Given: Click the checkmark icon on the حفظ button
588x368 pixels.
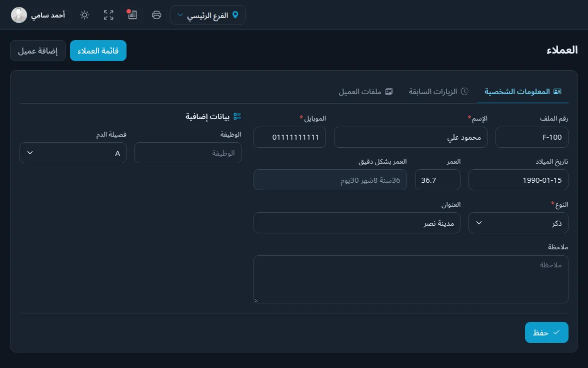Looking at the screenshot, I should tap(556, 332).
